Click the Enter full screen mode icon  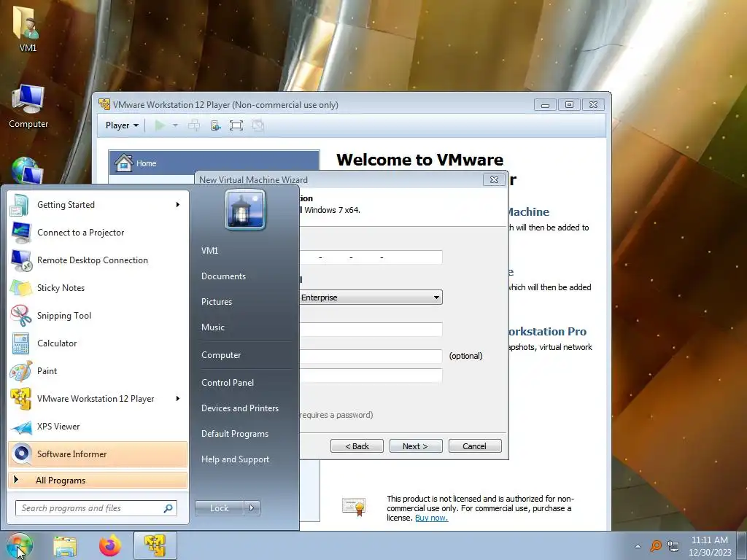coord(236,125)
